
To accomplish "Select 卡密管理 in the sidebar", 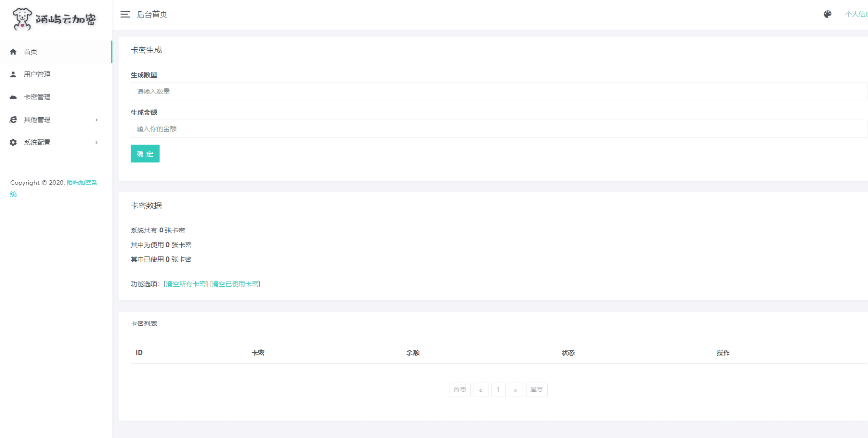I will pos(37,97).
